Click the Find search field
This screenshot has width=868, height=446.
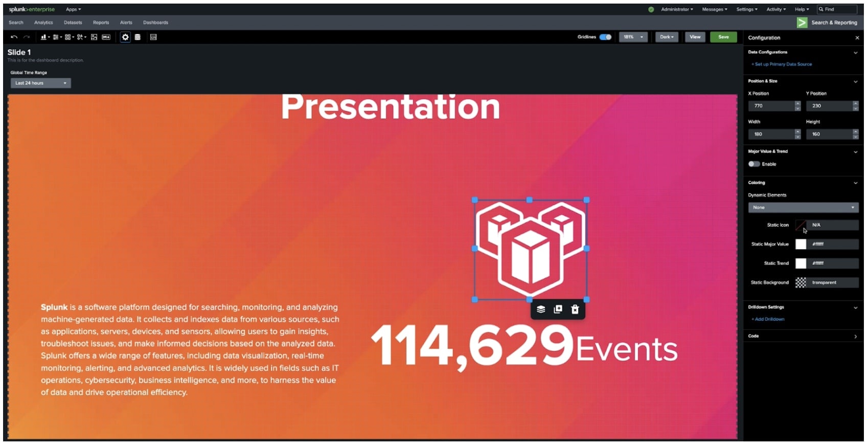[x=837, y=9]
